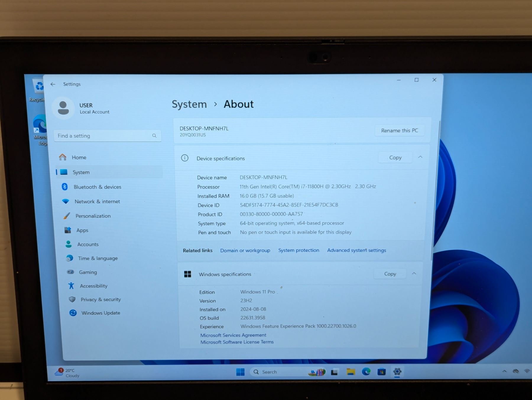The image size is (532, 400).
Task: Copy the Device specifications
Action: point(395,158)
